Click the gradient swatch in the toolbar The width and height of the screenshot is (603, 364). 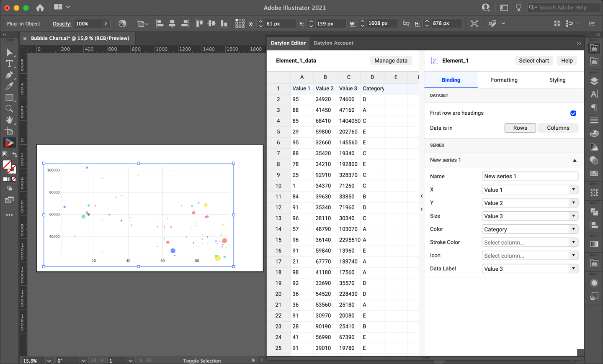pyautogui.click(x=9, y=178)
